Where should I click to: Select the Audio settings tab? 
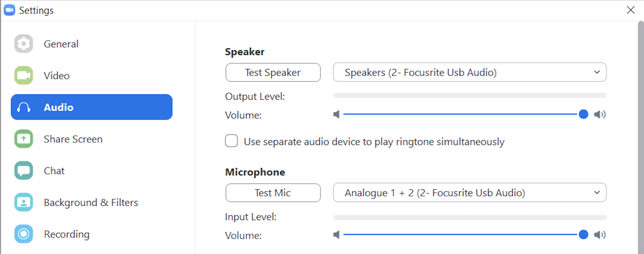tap(92, 107)
